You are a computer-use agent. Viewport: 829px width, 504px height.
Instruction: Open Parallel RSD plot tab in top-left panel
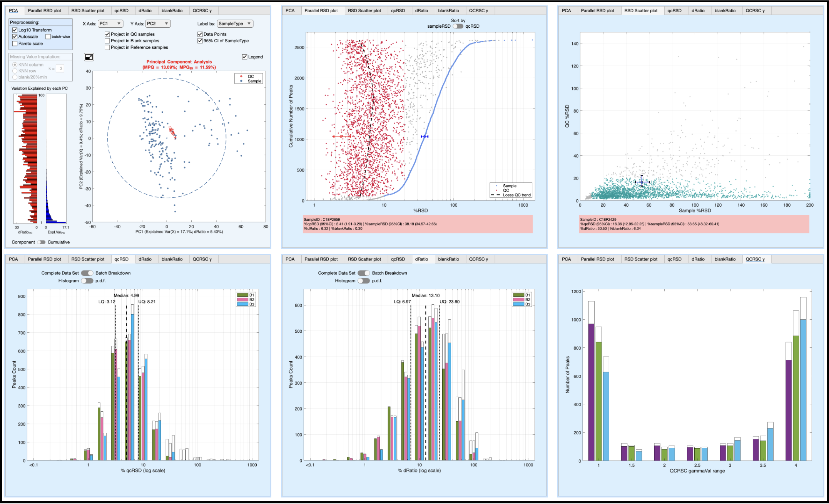point(45,11)
